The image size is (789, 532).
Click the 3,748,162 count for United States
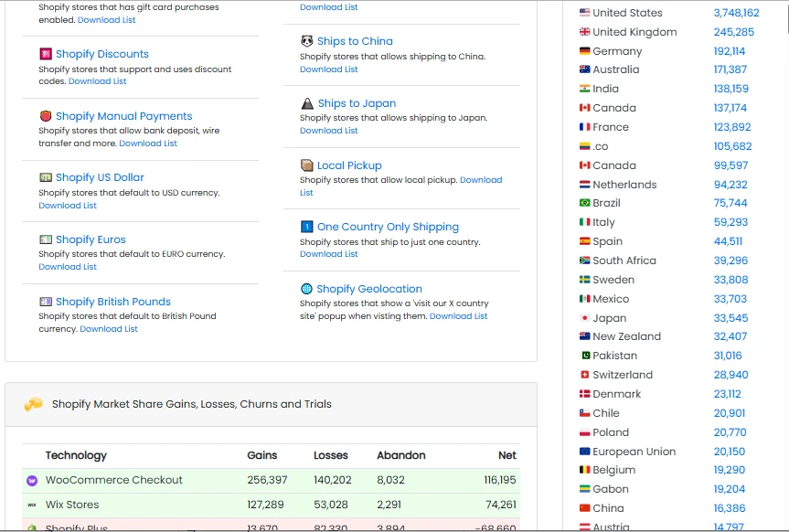[x=734, y=13]
